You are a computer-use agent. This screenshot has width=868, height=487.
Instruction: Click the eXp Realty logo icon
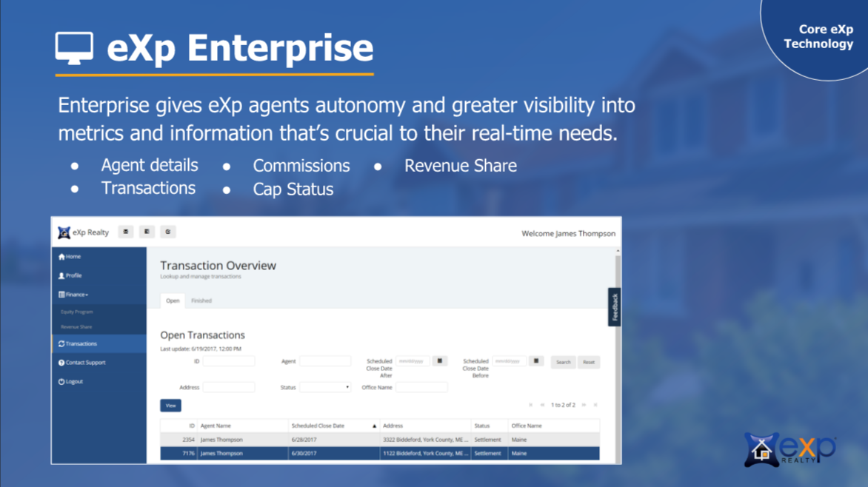click(x=64, y=232)
